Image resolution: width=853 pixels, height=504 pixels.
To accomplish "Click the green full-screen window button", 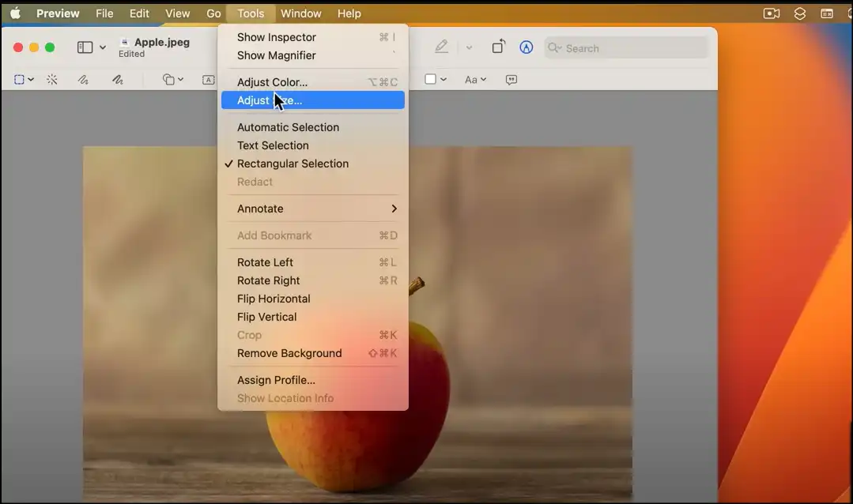I will [50, 47].
